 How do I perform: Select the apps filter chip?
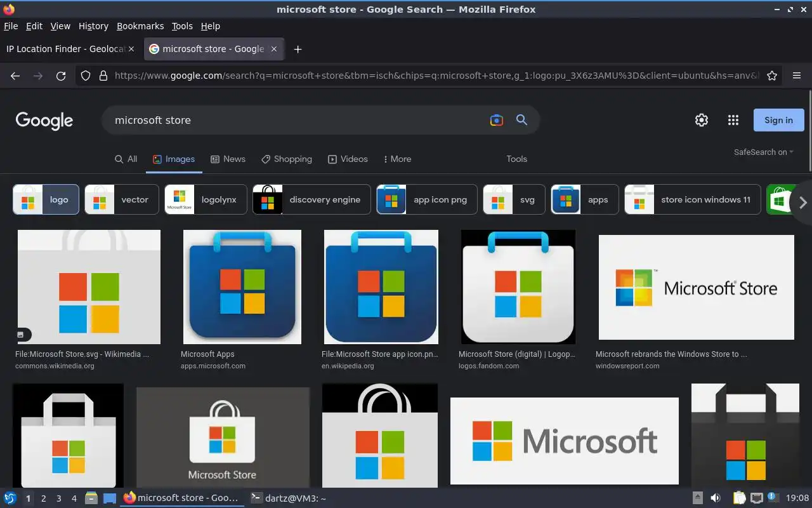click(x=585, y=199)
